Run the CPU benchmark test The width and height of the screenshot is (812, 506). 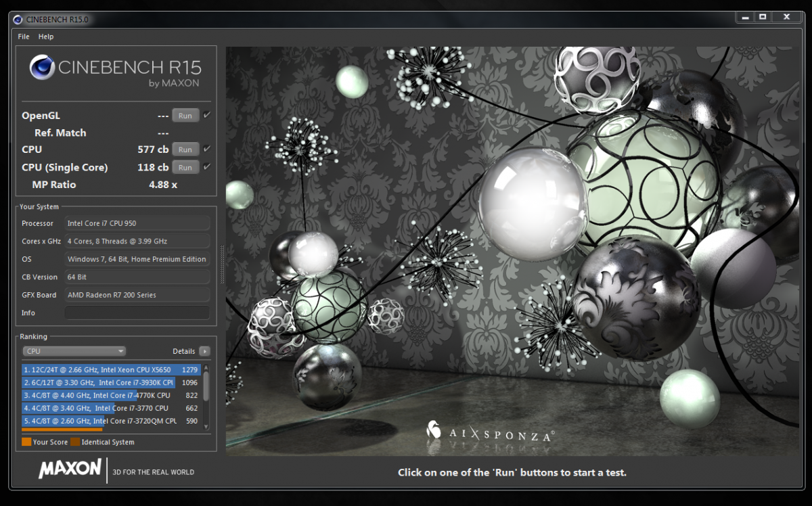point(185,149)
